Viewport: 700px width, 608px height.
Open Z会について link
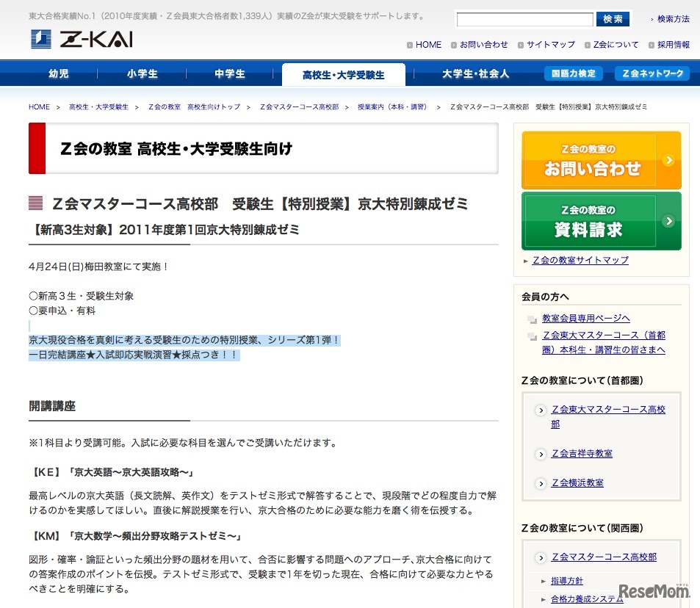coord(616,45)
